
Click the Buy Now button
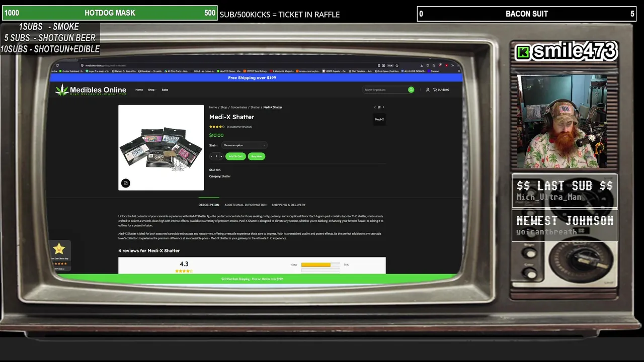coord(257,156)
